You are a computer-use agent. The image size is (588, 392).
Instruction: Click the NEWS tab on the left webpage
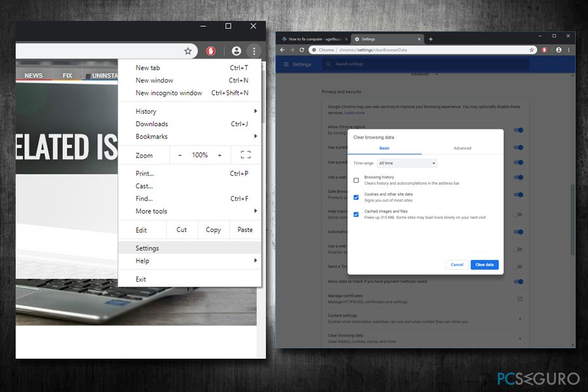point(33,75)
